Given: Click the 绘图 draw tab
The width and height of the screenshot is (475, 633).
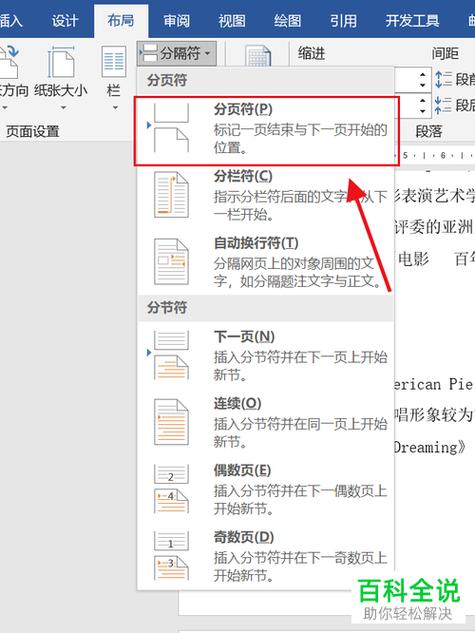Looking at the screenshot, I should [287, 20].
